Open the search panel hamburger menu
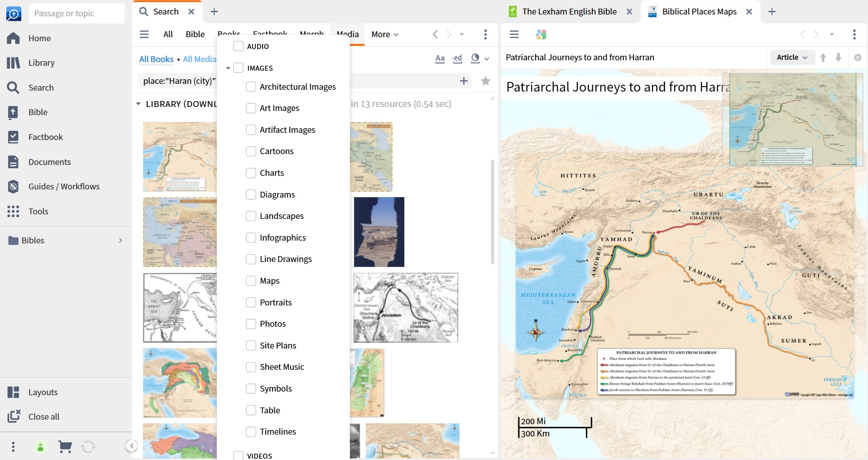 pos(144,34)
